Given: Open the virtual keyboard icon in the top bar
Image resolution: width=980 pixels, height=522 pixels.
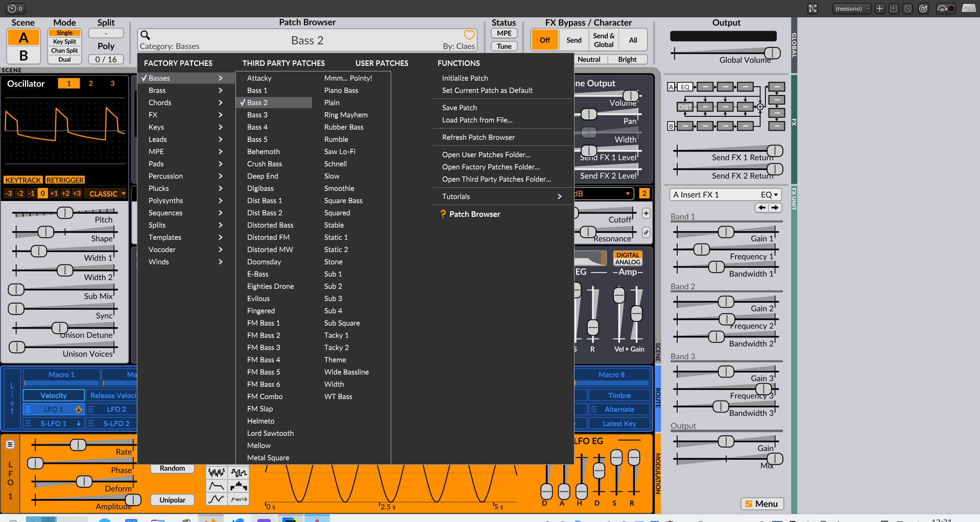Looking at the screenshot, I should tap(968, 8).
